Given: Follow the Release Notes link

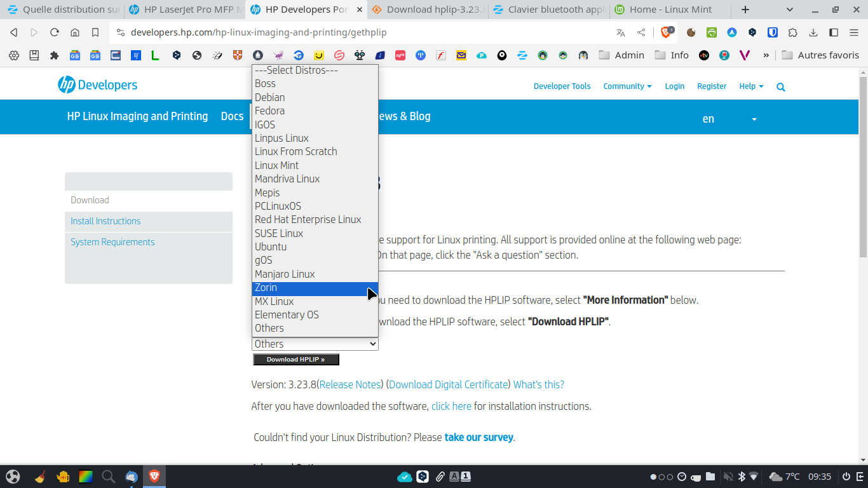Looking at the screenshot, I should [x=349, y=384].
